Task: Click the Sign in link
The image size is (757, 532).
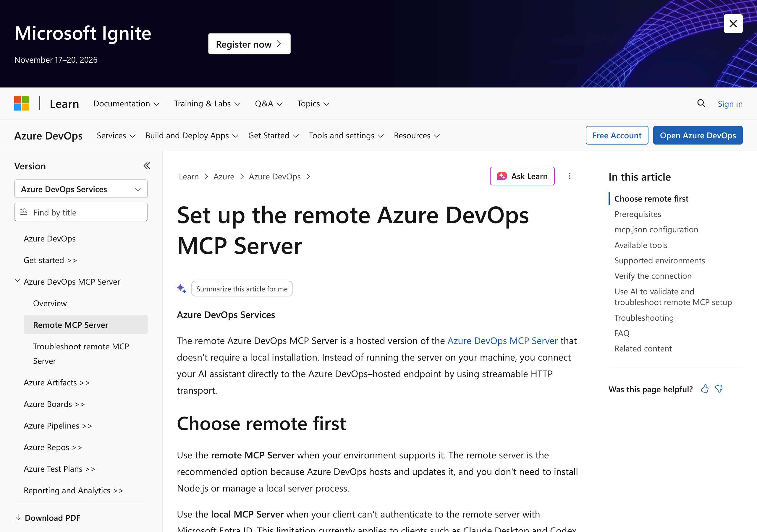Action: (730, 103)
